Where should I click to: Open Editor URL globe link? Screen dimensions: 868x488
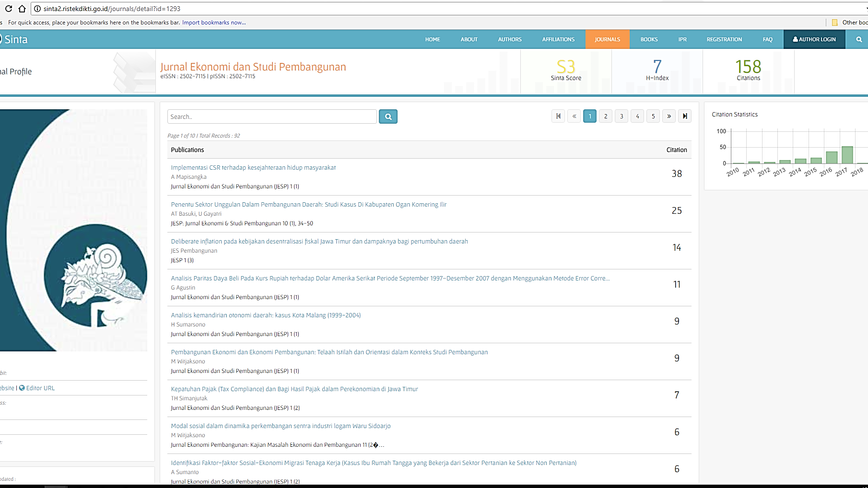pos(36,388)
